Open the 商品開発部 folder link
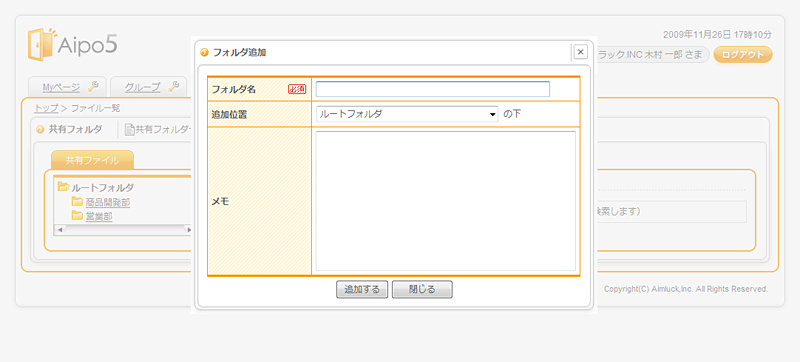Image resolution: width=800 pixels, height=362 pixels. point(108,202)
